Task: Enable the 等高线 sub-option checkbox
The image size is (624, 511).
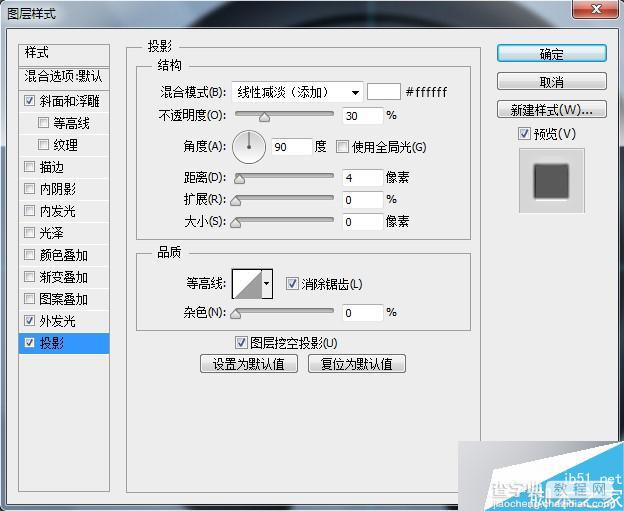Action: (43, 122)
